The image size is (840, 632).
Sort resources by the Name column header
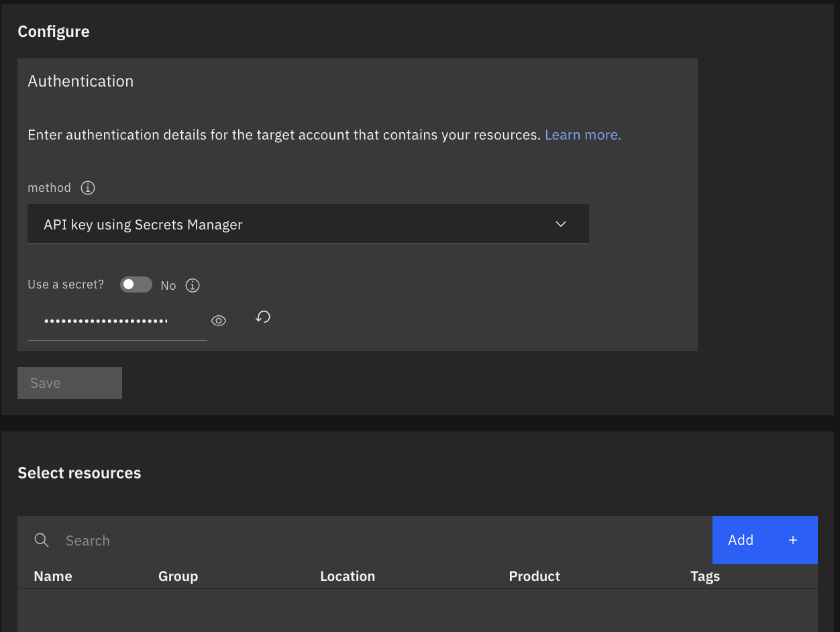[52, 576]
